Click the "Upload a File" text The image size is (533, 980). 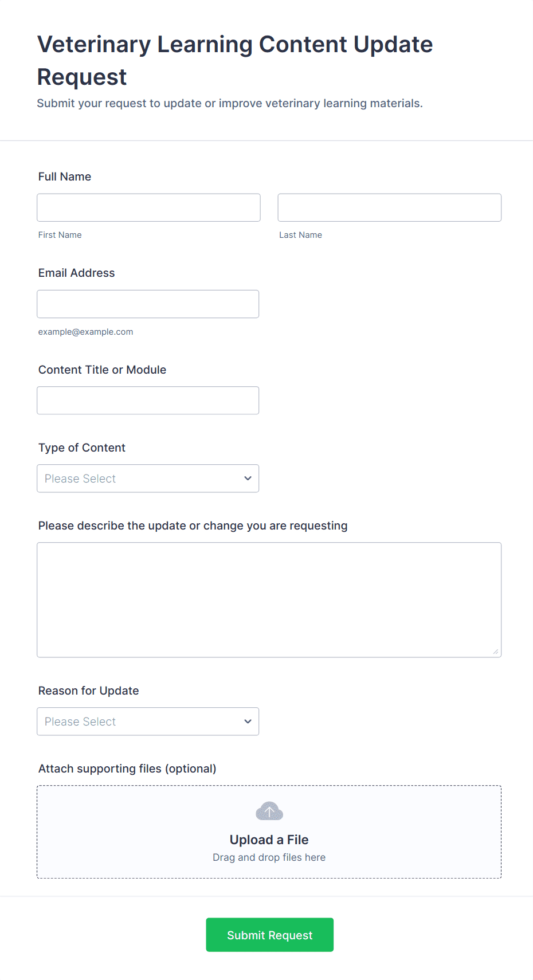point(269,840)
